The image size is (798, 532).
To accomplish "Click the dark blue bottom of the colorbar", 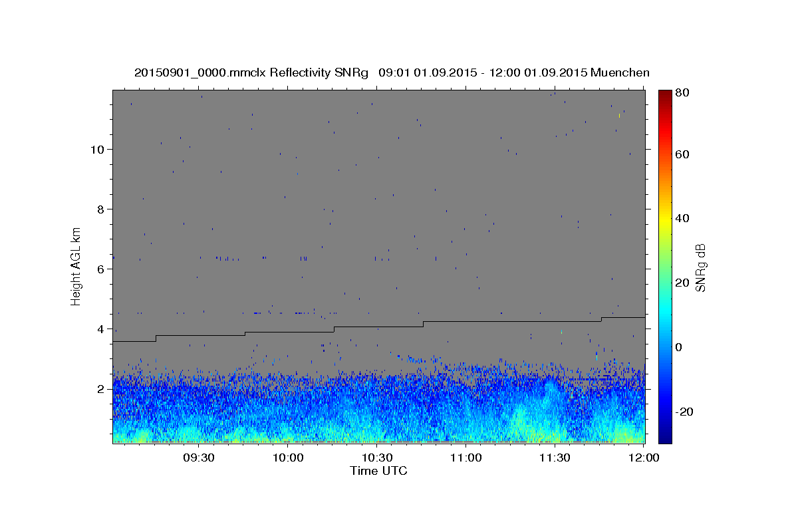I will click(x=665, y=438).
